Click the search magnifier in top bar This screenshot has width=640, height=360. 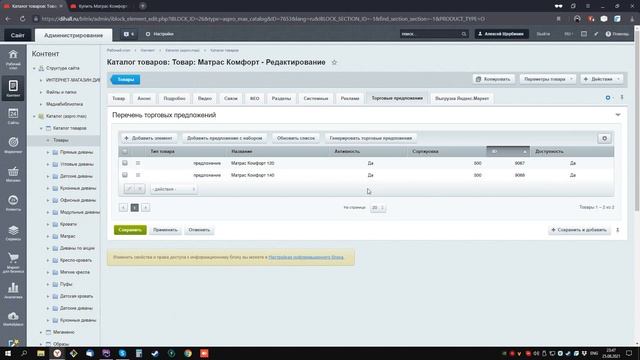tap(464, 34)
